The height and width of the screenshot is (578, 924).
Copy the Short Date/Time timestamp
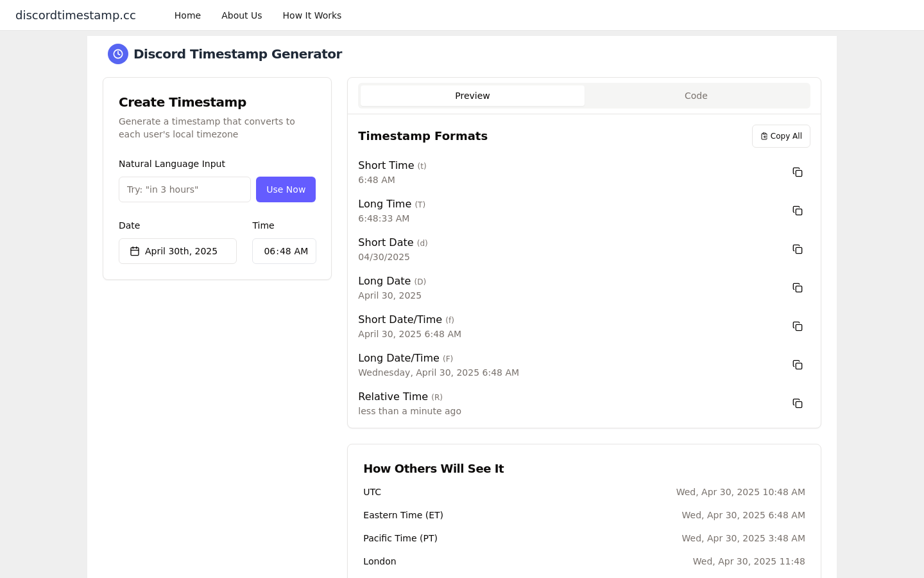click(798, 326)
